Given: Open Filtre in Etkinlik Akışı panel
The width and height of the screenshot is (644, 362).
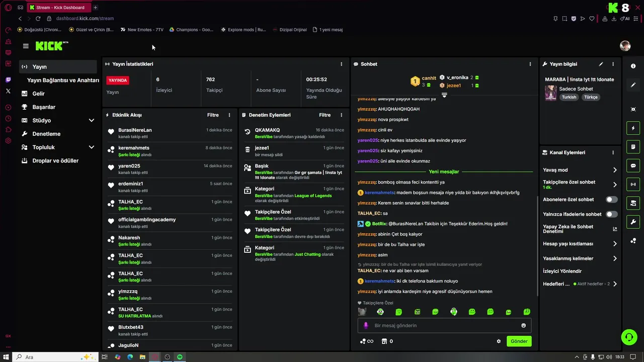Looking at the screenshot, I should pyautogui.click(x=213, y=115).
